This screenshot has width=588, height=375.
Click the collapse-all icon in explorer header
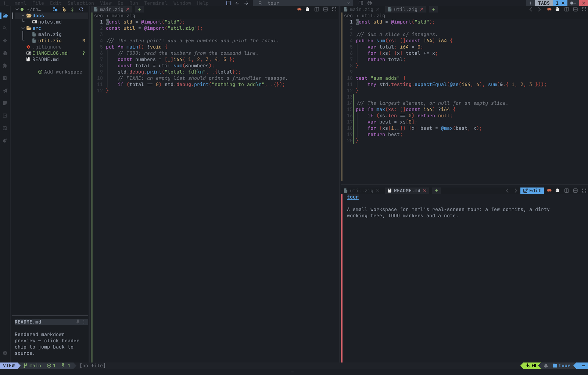tap(72, 10)
